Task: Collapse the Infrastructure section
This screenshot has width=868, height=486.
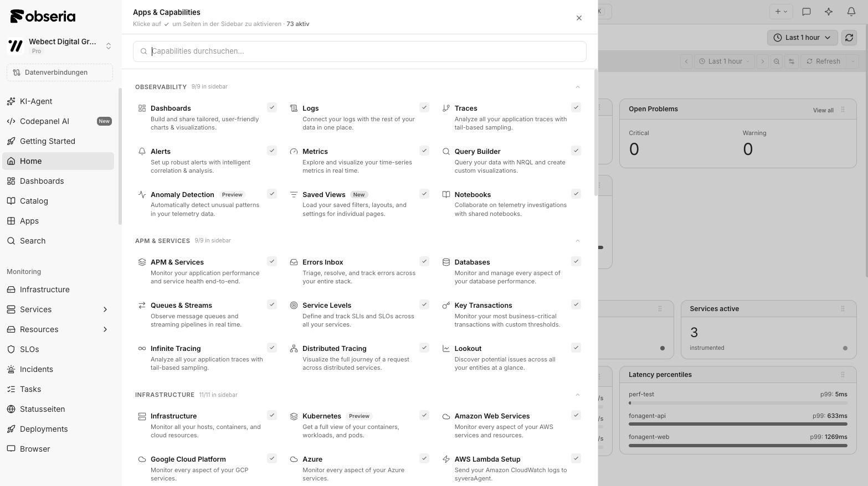Action: point(578,395)
